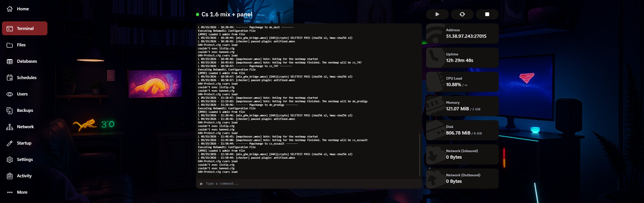Open the Files menu label
Viewport: 644px width, 203px height.
21,45
